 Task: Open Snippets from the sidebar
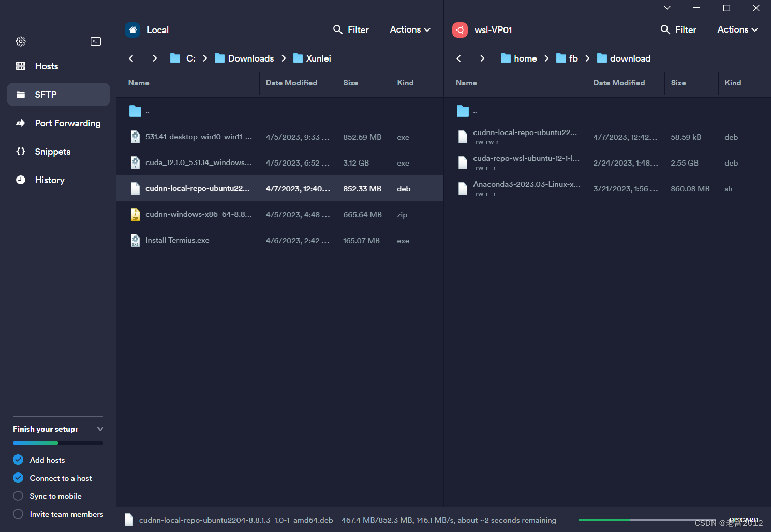21,151
